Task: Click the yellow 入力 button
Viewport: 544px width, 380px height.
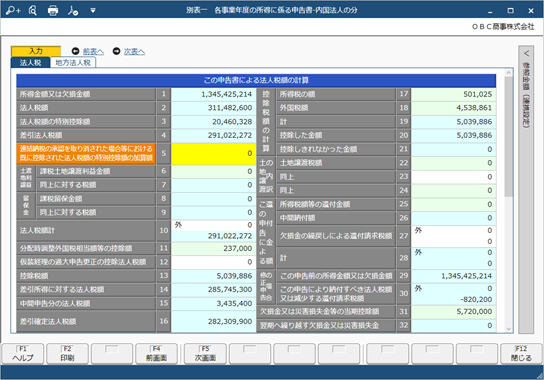Action: tap(36, 51)
